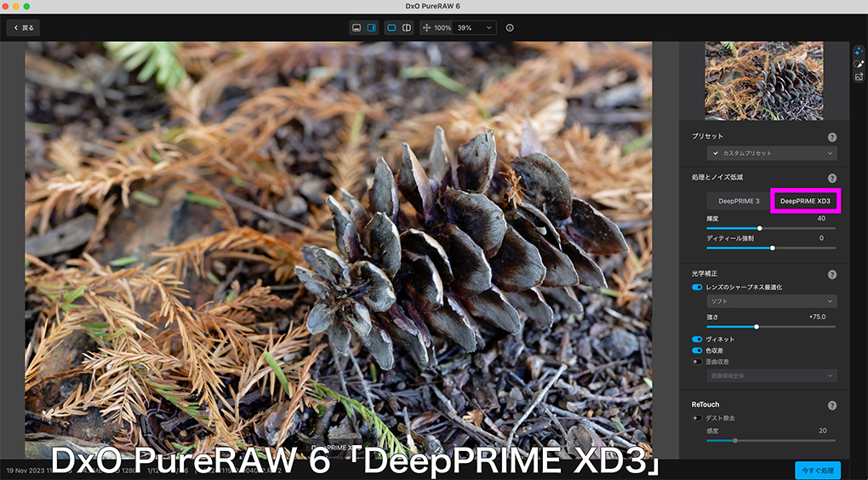The width and height of the screenshot is (868, 480).
Task: Select the DeepPRIME XD3 tab
Action: click(805, 201)
